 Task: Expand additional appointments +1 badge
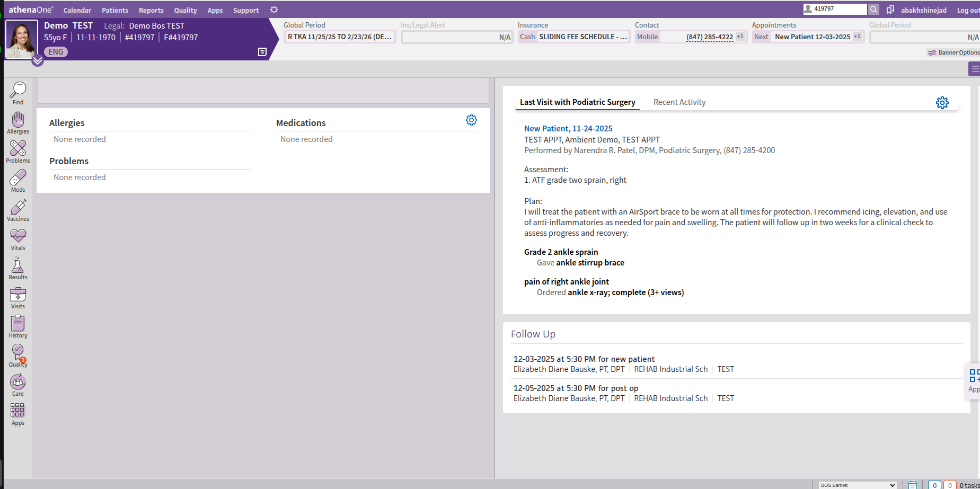click(857, 37)
